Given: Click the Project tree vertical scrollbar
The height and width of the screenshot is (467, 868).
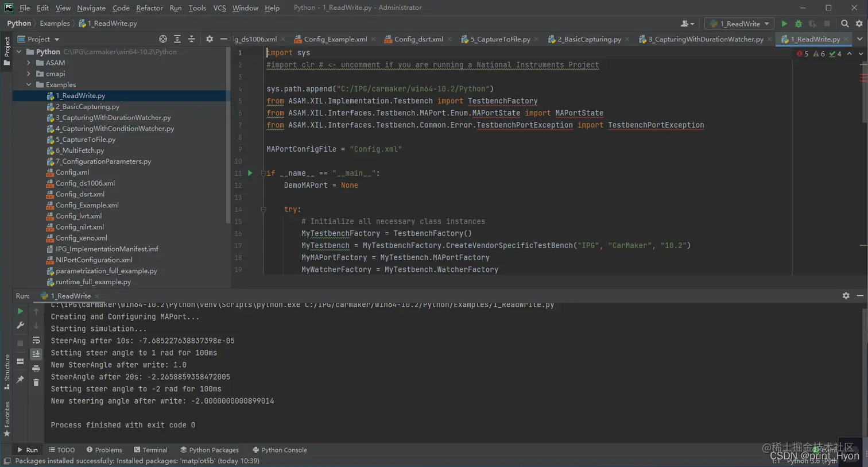Looking at the screenshot, I should point(228,135).
